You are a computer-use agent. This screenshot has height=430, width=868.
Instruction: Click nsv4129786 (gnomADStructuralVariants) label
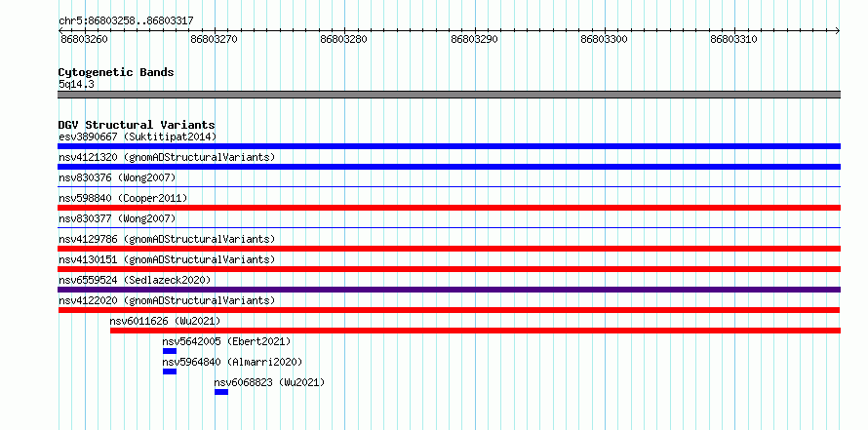click(x=167, y=239)
